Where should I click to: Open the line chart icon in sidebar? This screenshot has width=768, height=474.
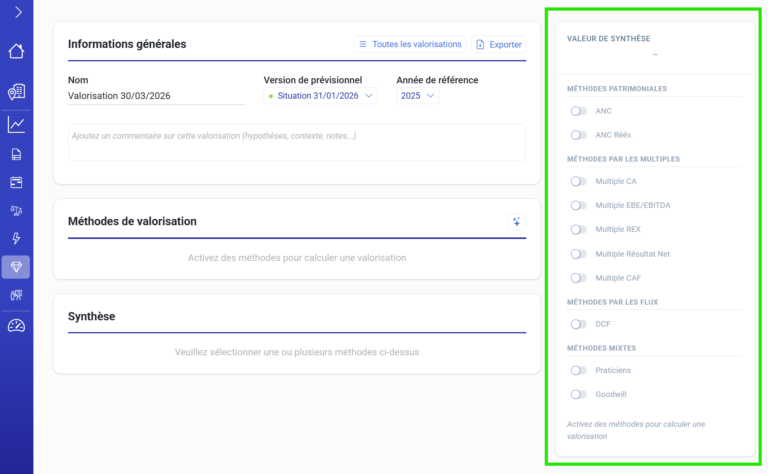tap(16, 125)
